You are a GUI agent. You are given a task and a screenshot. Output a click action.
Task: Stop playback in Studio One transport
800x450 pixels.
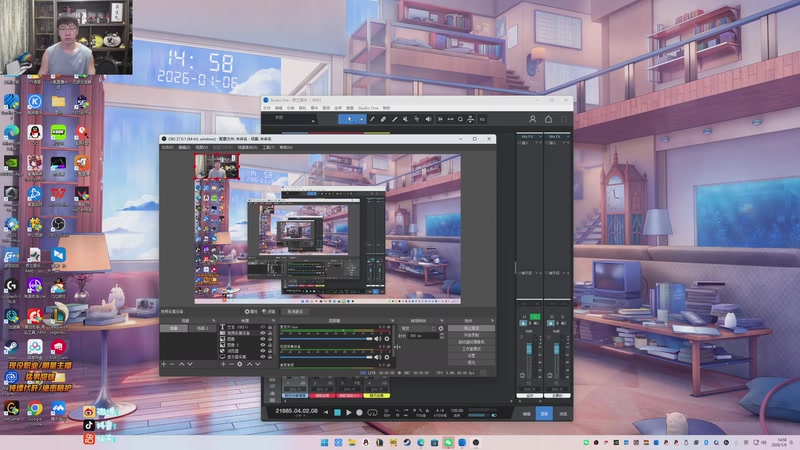point(337,412)
